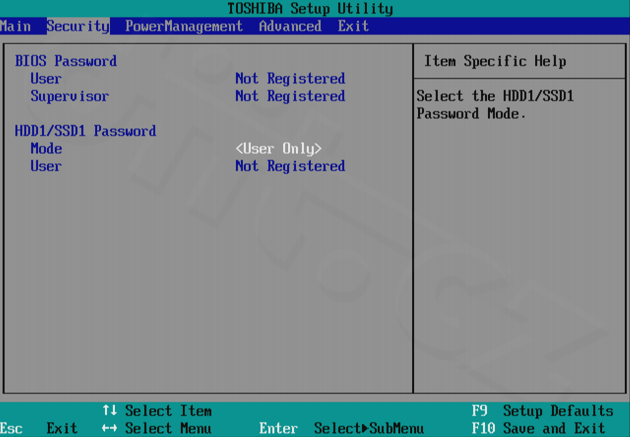Click the HDD1/SSD1 User 'Not Registered' value

coord(290,166)
